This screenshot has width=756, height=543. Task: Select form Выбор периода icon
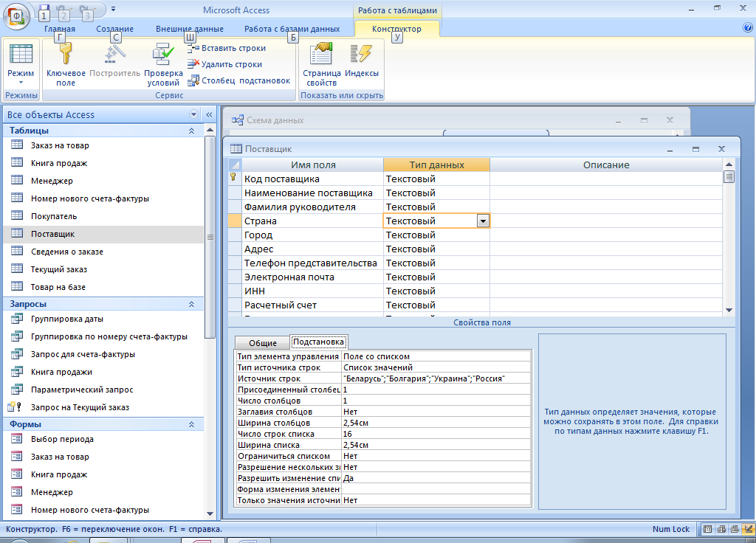pos(17,439)
